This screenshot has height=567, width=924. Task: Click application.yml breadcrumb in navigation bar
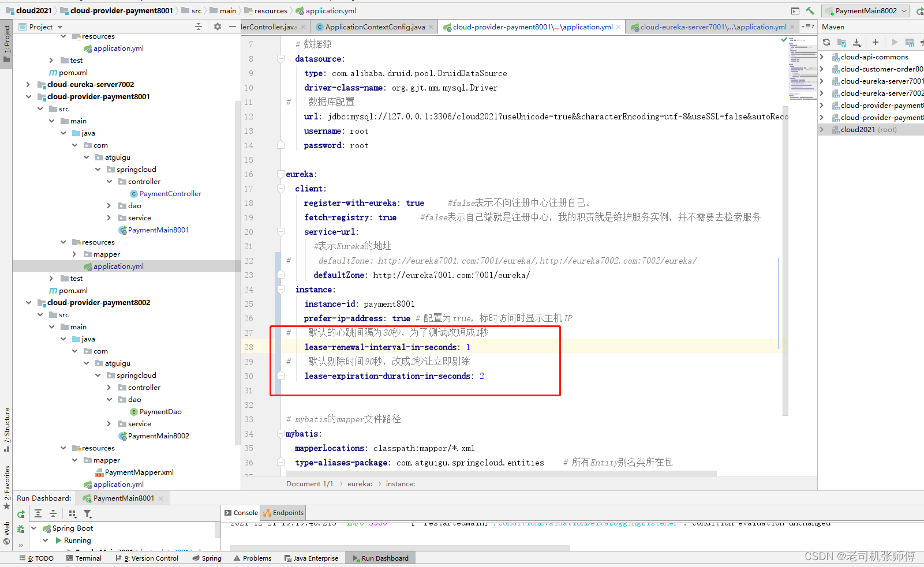pos(326,10)
